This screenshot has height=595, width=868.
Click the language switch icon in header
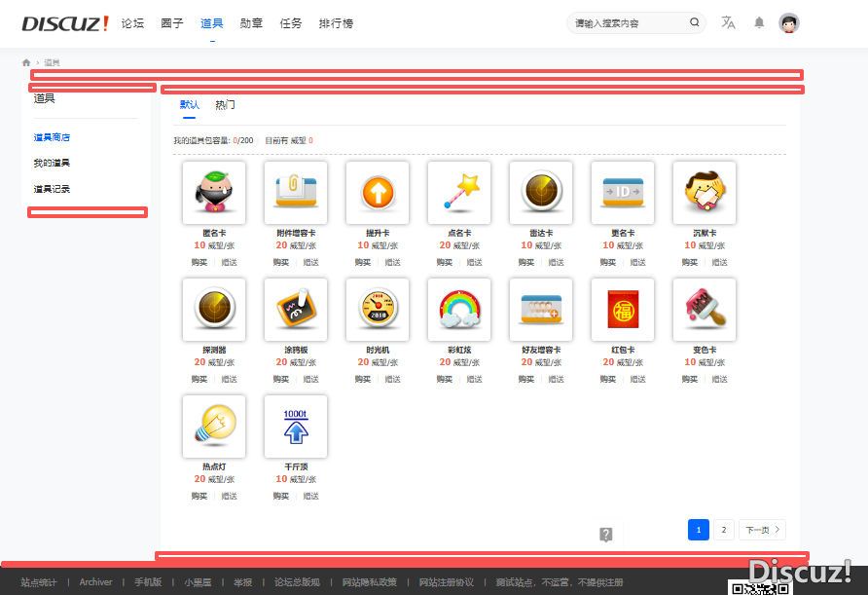coord(728,22)
